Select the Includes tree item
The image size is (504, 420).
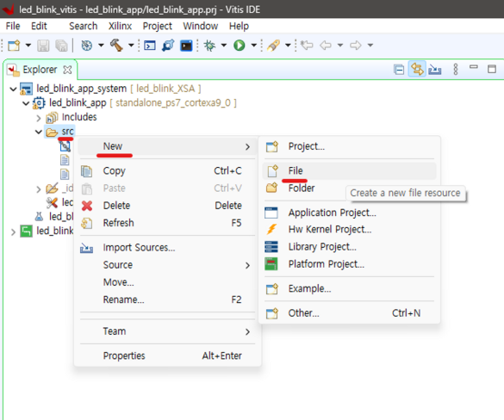79,117
